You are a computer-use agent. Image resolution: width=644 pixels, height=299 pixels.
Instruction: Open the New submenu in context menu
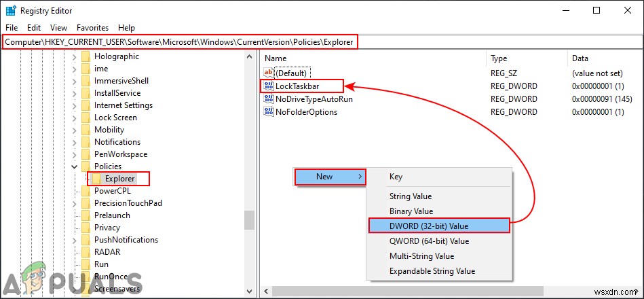(330, 177)
